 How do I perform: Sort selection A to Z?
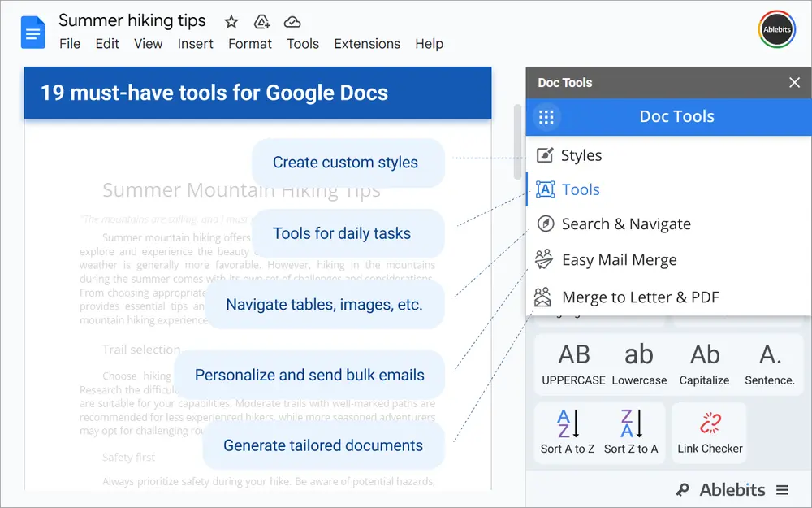coord(567,432)
